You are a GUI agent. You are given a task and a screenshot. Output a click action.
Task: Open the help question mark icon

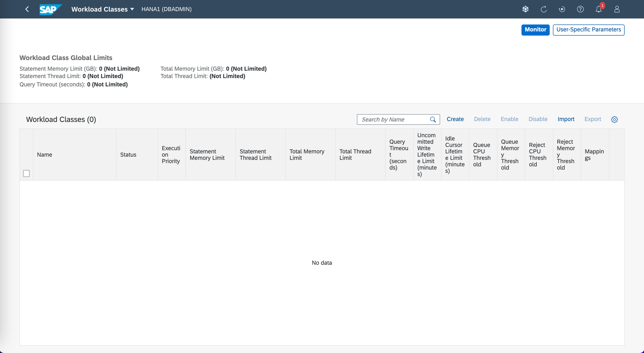580,9
